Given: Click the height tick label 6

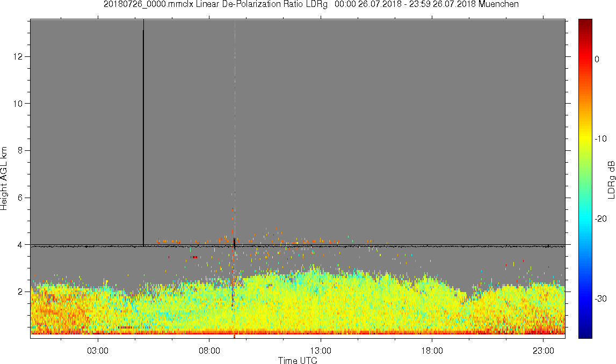Looking at the screenshot, I should pyautogui.click(x=21, y=198).
